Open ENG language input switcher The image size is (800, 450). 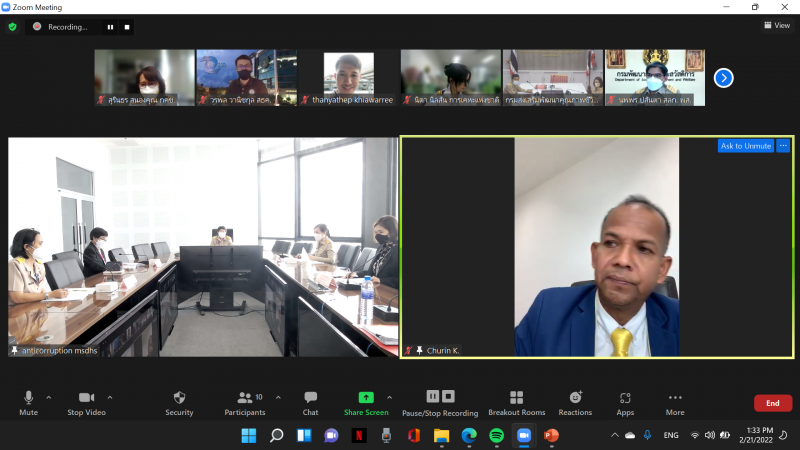(x=671, y=435)
